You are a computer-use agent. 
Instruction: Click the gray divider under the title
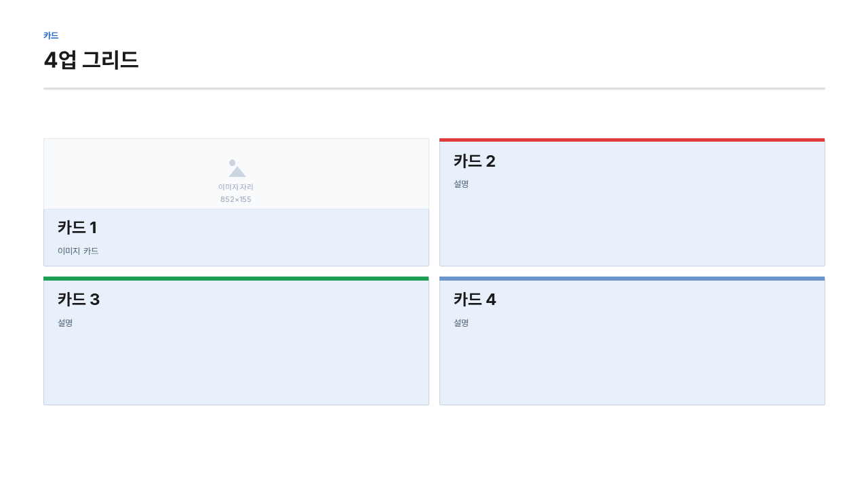434,89
